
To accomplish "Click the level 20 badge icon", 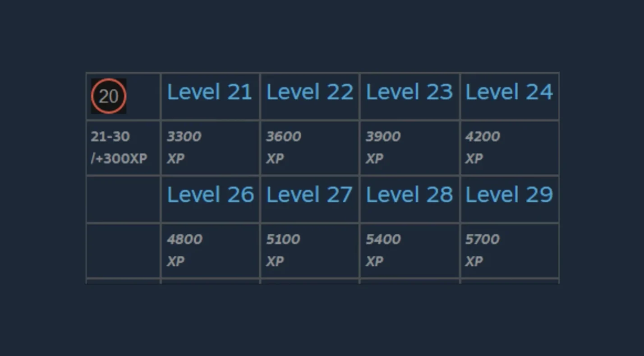I will coord(108,96).
